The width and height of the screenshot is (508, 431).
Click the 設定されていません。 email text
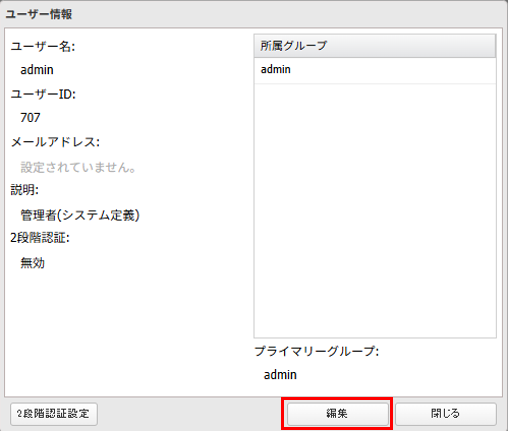pos(79,167)
